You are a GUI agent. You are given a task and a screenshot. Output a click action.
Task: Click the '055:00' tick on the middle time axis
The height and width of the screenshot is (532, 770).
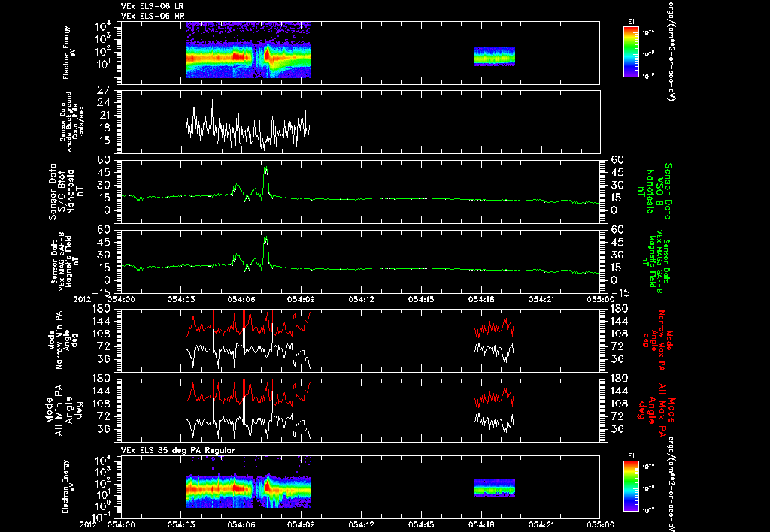pos(601,299)
